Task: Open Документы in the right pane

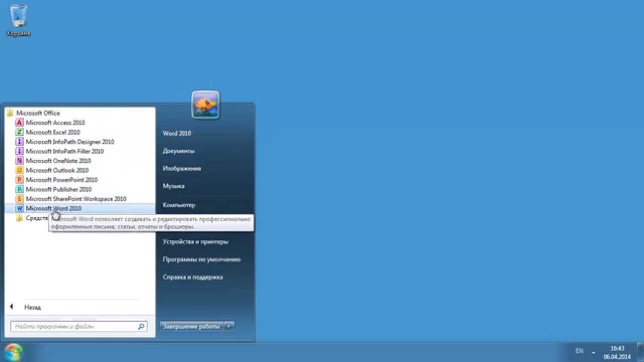Action: pos(179,150)
